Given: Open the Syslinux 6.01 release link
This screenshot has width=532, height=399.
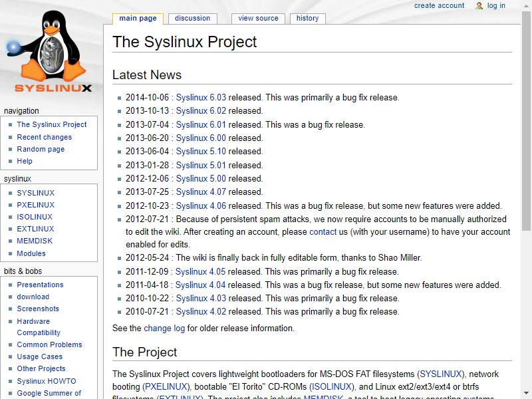Looking at the screenshot, I should point(201,124).
